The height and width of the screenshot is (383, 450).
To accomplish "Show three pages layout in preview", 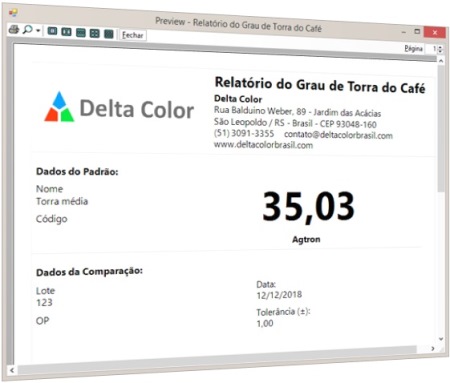I will click(x=81, y=33).
